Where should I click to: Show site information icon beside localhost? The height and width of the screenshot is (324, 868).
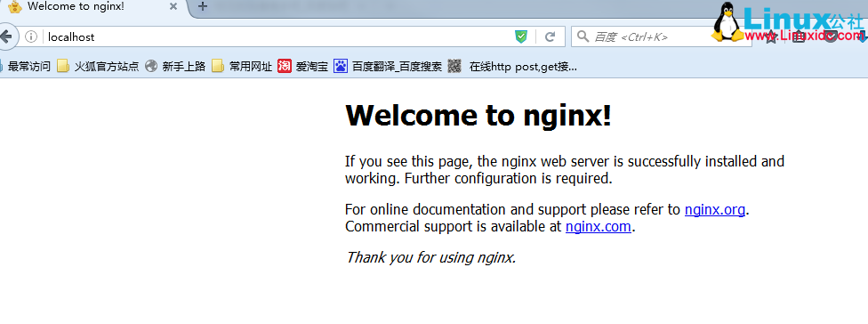[x=31, y=37]
